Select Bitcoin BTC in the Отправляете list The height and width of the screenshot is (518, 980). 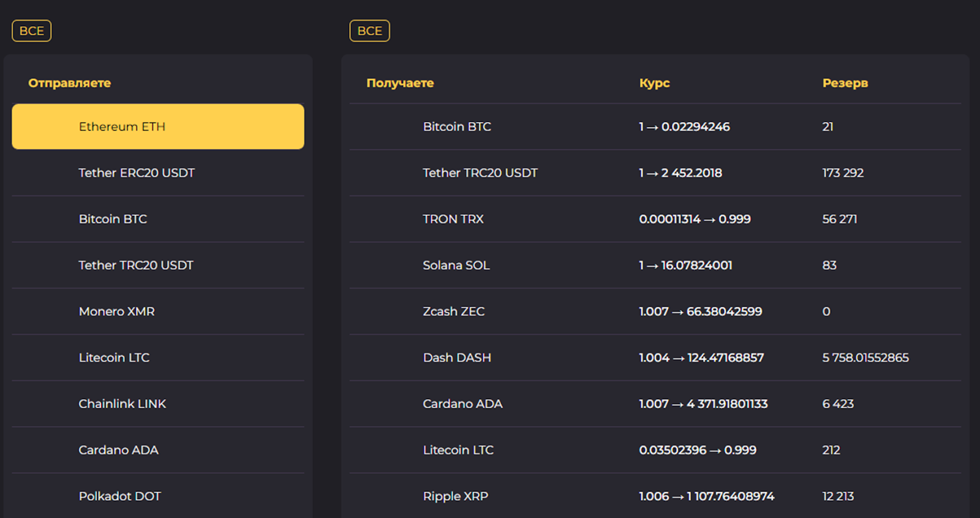pyautogui.click(x=158, y=219)
